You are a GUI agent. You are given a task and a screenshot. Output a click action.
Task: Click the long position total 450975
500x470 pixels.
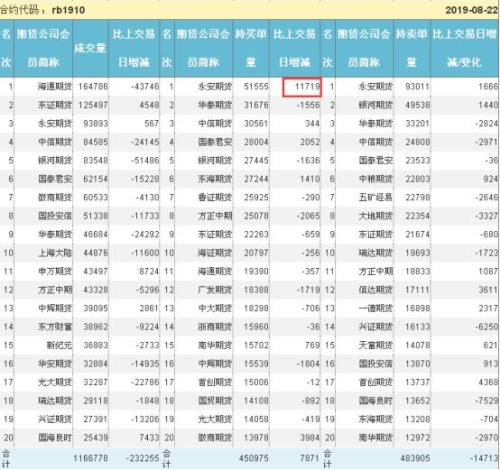tap(254, 458)
